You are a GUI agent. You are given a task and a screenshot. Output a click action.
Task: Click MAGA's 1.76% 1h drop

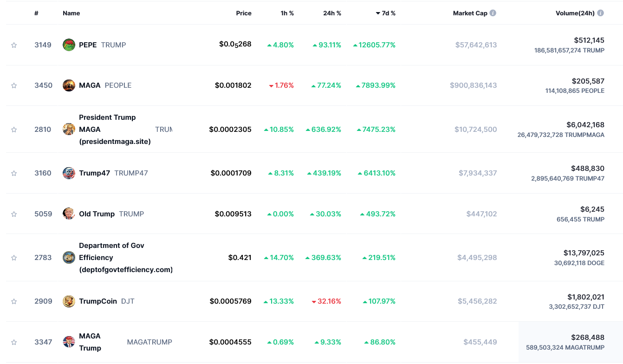point(281,85)
